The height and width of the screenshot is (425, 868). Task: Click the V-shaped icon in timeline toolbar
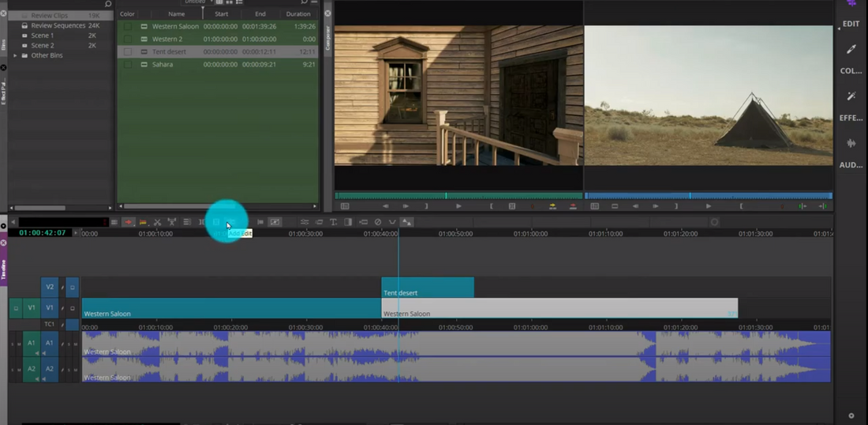pos(392,222)
